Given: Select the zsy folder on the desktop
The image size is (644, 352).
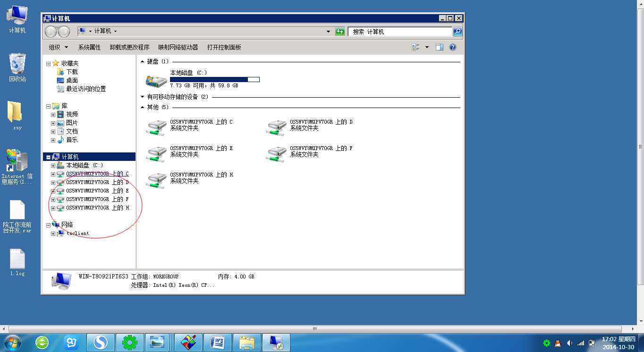Looking at the screenshot, I should [17, 116].
